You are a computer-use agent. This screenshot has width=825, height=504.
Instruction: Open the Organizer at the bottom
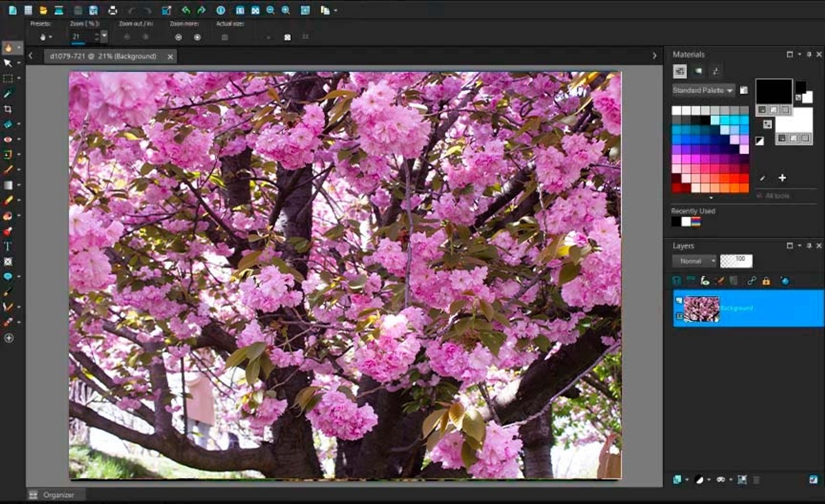(59, 495)
